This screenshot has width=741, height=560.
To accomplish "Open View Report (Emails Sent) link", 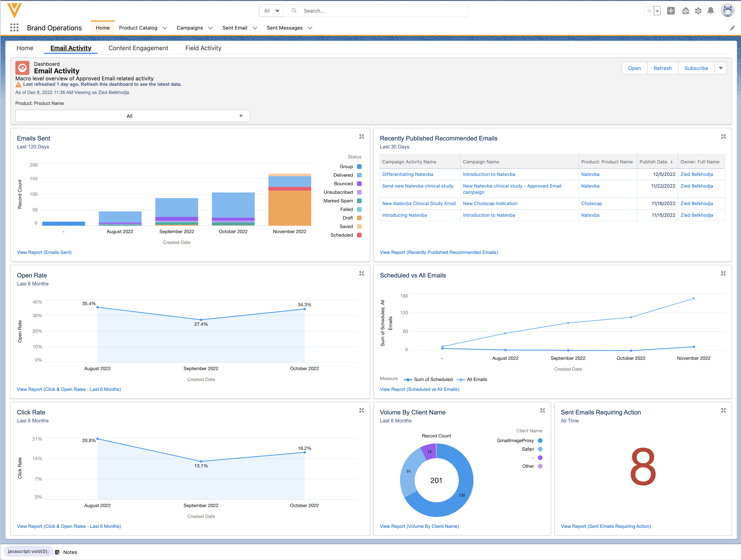I will coord(44,252).
